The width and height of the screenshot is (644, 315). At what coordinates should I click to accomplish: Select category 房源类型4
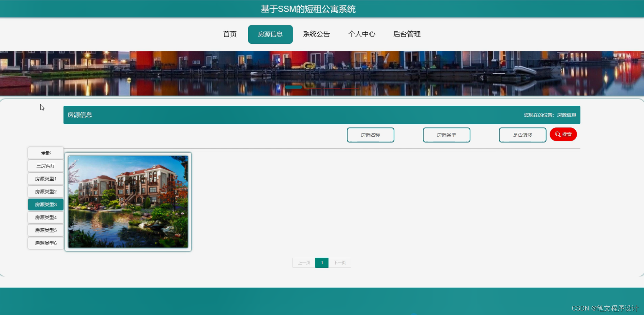pos(45,217)
